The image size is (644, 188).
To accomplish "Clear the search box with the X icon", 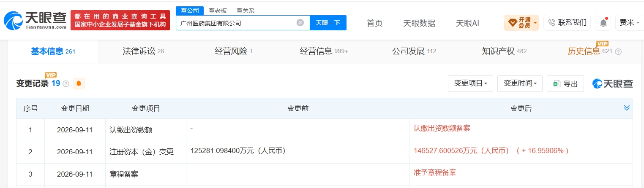I will [x=300, y=23].
